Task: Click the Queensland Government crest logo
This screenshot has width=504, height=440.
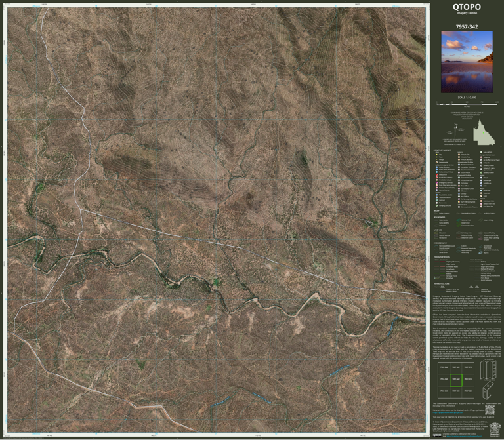Action: pos(495,430)
